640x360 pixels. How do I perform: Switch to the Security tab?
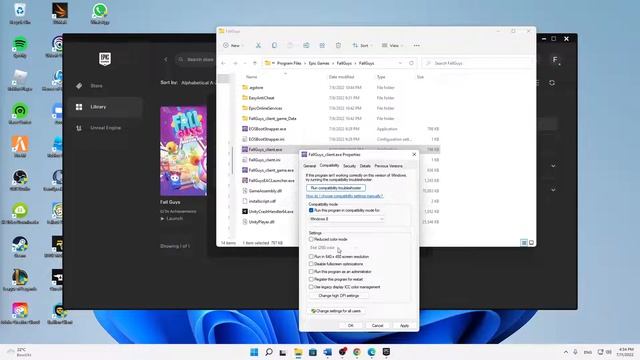(x=349, y=166)
